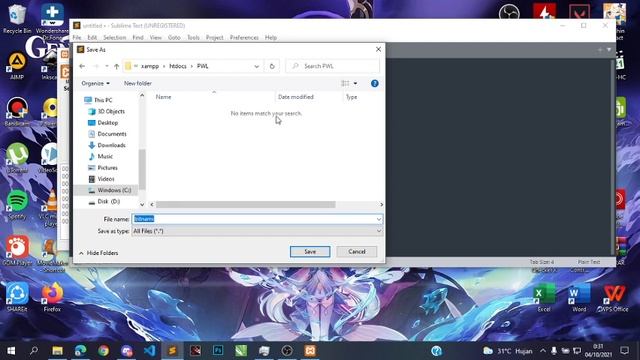Open the Organize dropdown menu
640x360 pixels.
point(95,83)
